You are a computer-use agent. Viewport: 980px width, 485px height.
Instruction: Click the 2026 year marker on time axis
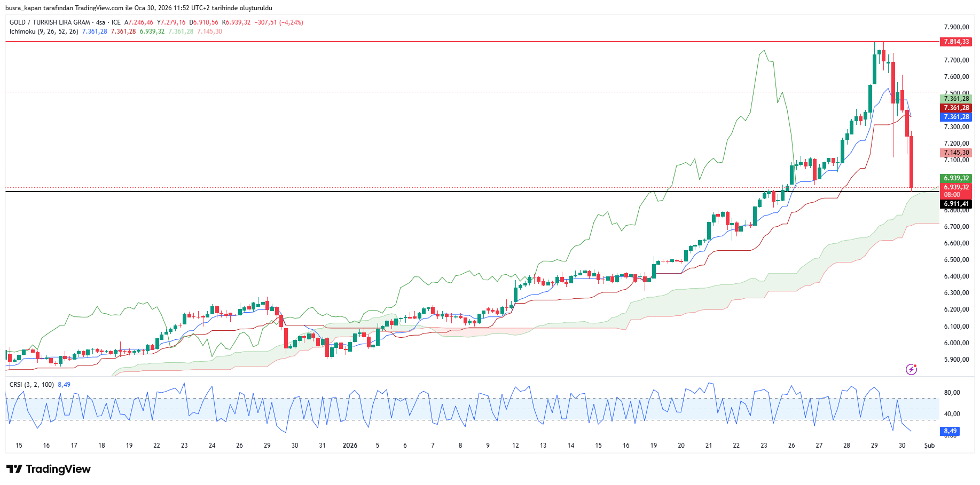(x=350, y=446)
